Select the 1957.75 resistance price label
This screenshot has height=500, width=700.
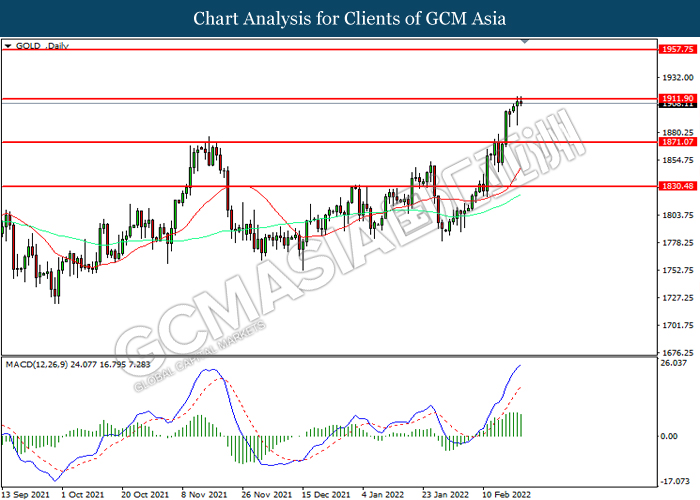pos(677,49)
